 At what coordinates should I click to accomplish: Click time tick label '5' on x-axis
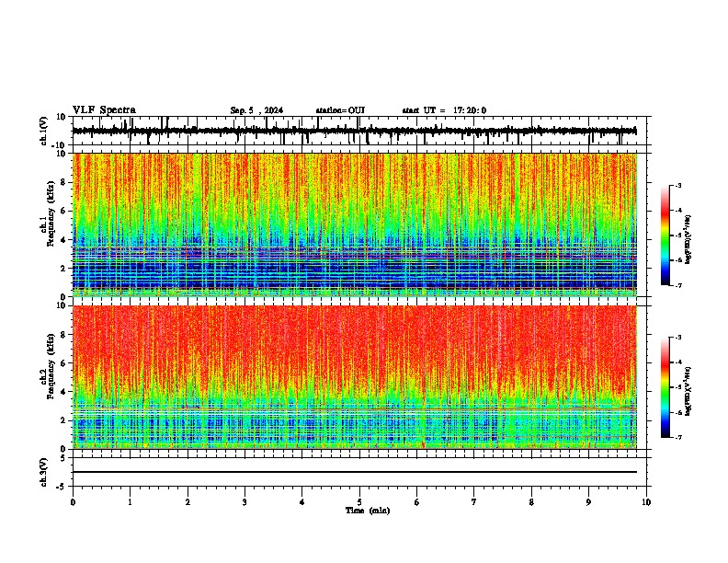[359, 502]
